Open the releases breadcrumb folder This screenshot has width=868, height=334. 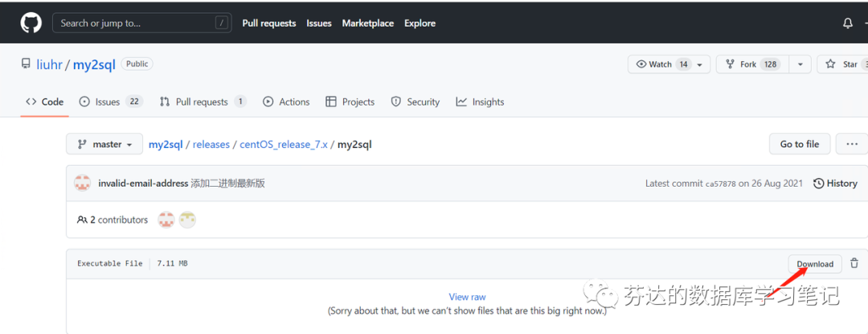coord(211,145)
